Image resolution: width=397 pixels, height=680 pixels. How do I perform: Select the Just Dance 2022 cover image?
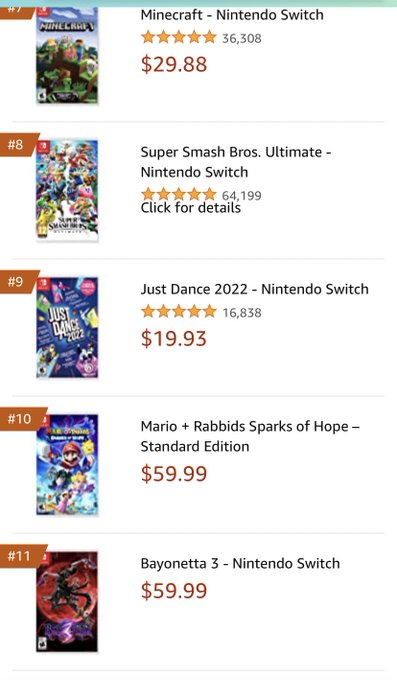click(x=67, y=327)
